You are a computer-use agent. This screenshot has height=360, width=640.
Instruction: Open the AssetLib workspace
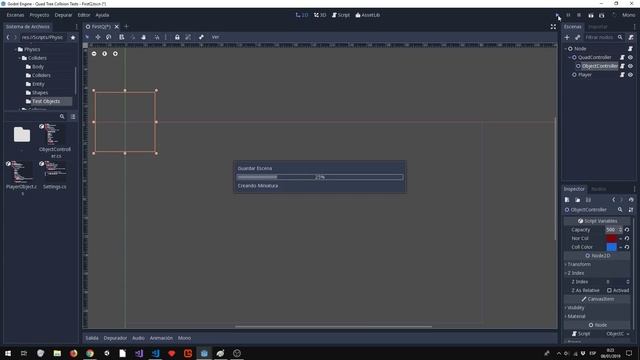click(x=368, y=15)
